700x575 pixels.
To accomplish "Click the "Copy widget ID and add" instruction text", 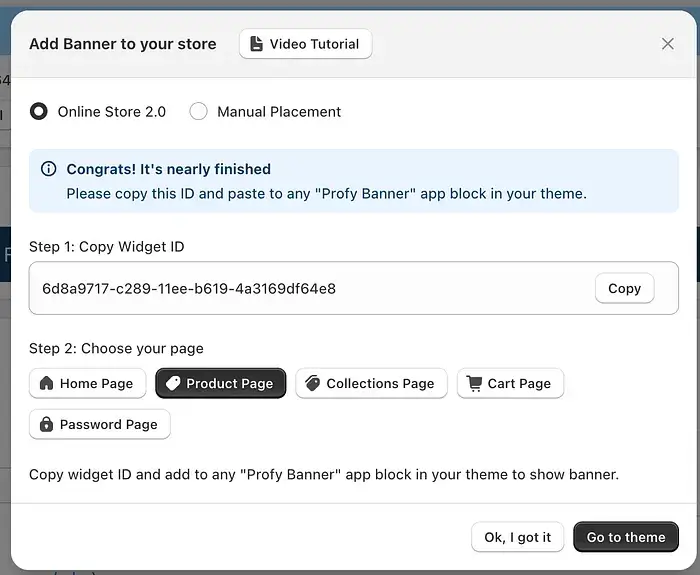I will coord(324,474).
